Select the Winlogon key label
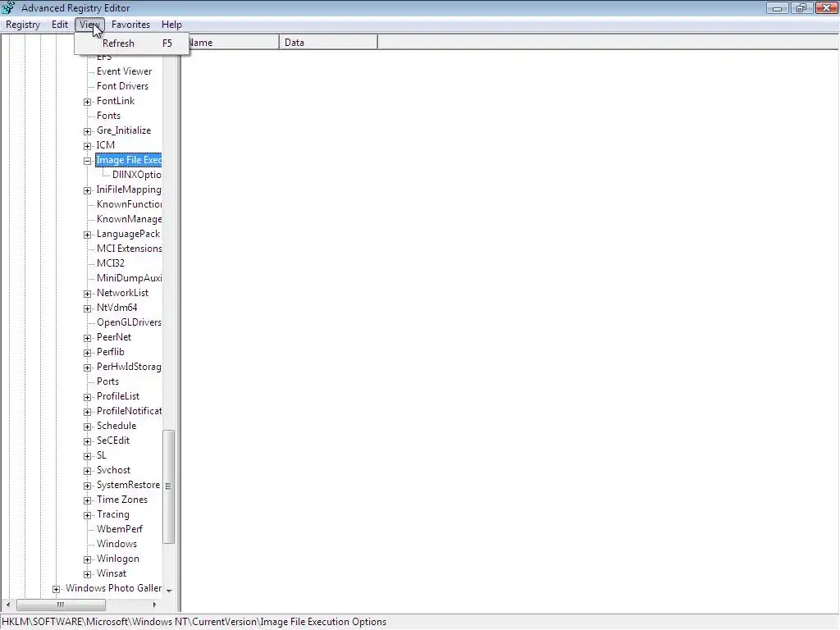 click(x=118, y=559)
